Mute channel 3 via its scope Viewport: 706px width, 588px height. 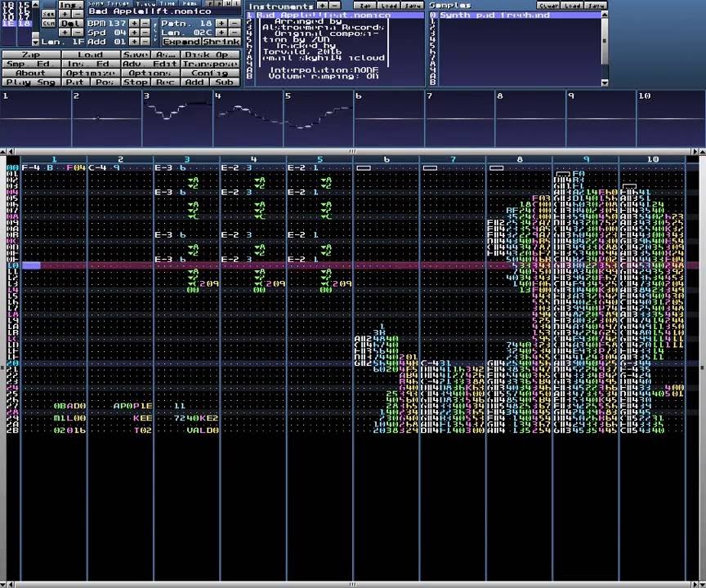click(x=177, y=118)
